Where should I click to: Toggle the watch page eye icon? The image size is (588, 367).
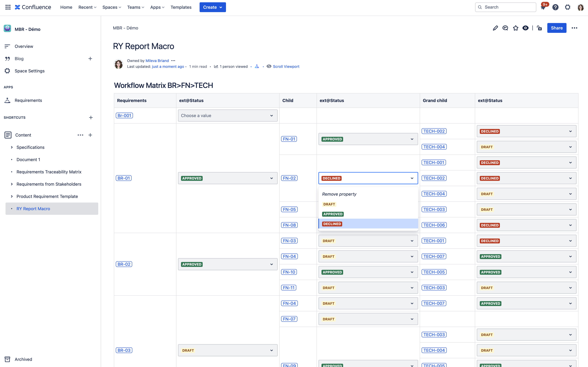click(x=525, y=28)
